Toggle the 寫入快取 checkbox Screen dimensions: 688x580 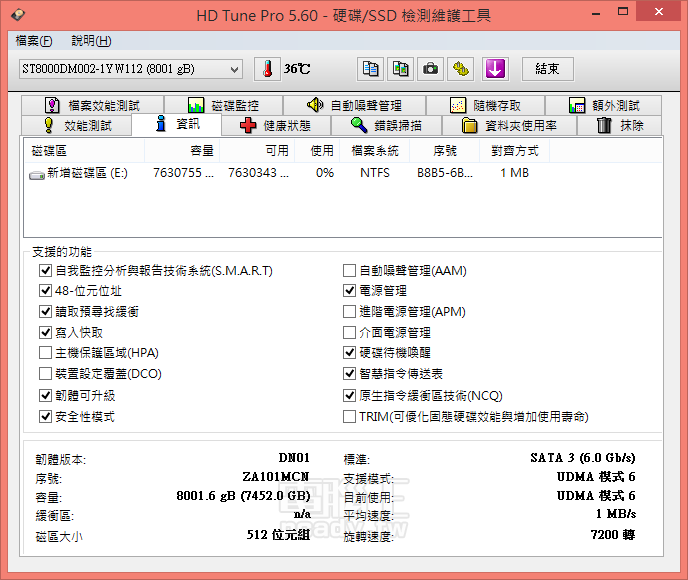point(46,332)
